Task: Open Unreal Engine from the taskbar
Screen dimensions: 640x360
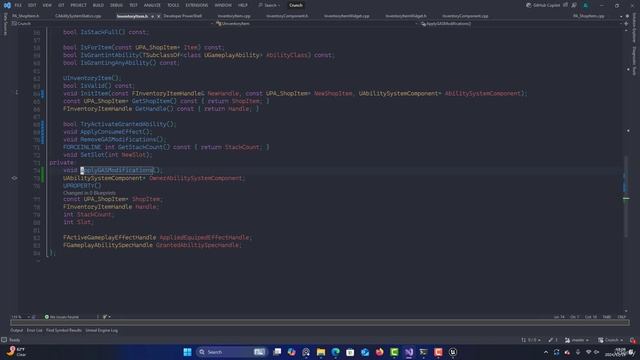Action: [453, 352]
